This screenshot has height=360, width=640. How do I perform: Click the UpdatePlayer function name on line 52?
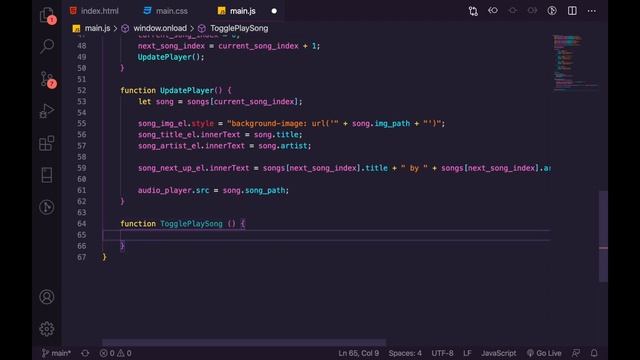click(x=187, y=91)
